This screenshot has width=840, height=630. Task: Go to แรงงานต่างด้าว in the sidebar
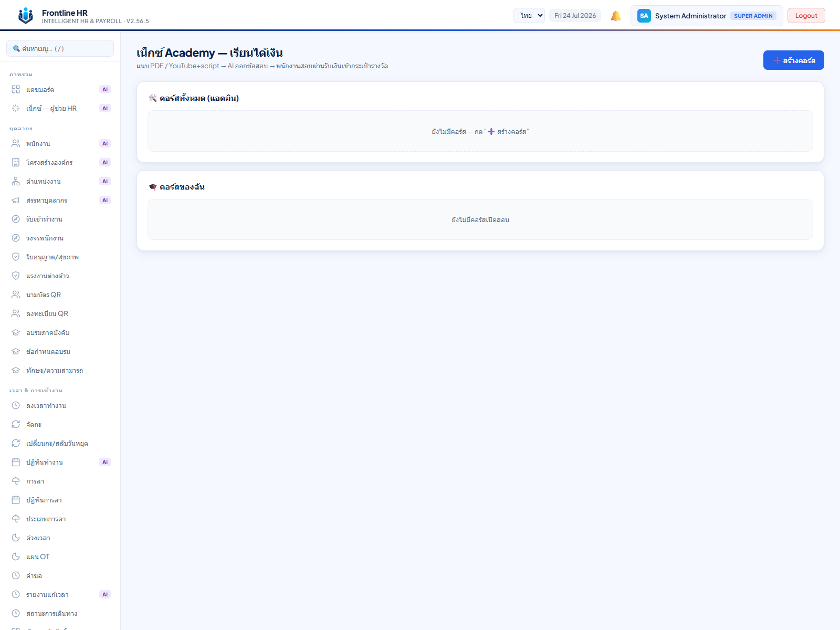coord(61,276)
